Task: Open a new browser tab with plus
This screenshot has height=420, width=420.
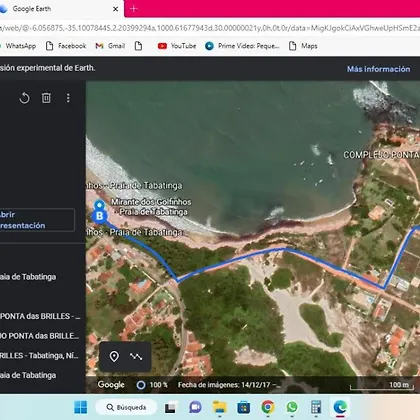Action: [133, 9]
